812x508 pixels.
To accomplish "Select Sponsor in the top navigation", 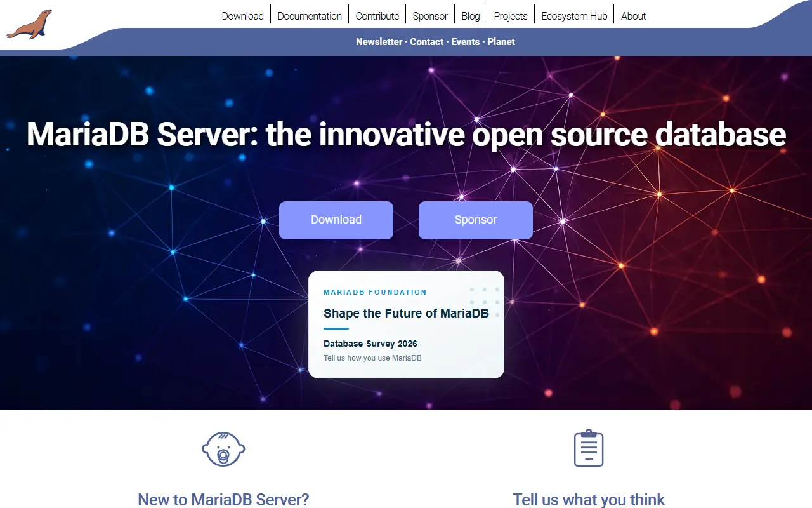I will tap(430, 16).
